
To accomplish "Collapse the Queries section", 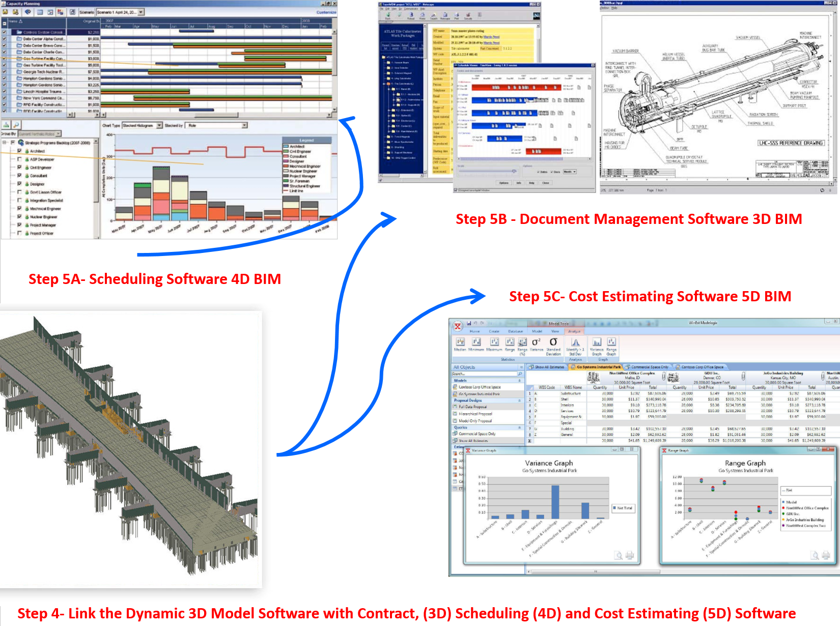I will pos(520,428).
